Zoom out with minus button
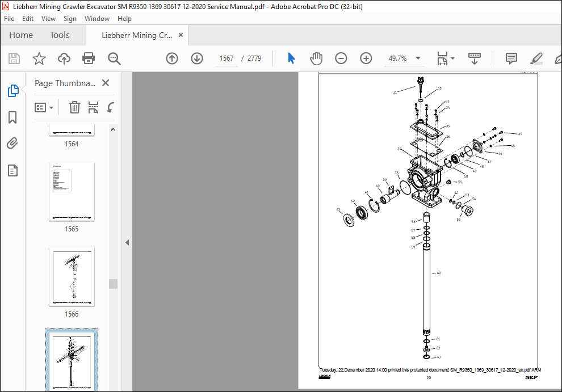Image resolution: width=562 pixels, height=392 pixels. pyautogui.click(x=341, y=58)
